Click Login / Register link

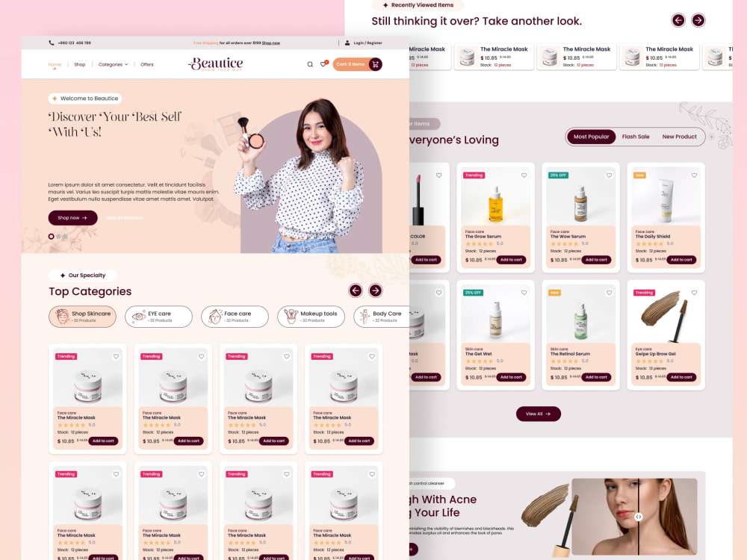pos(368,43)
